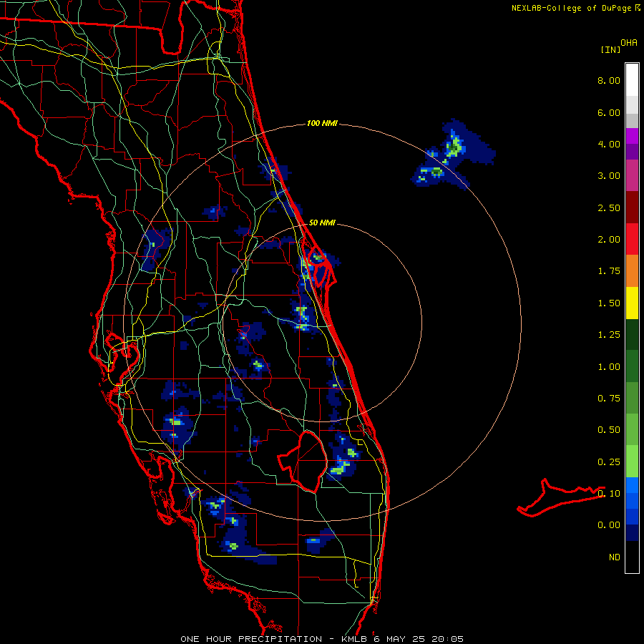Viewport: 644px width, 644px height.
Task: Click the 2.00 legend value
Action: click(609, 239)
